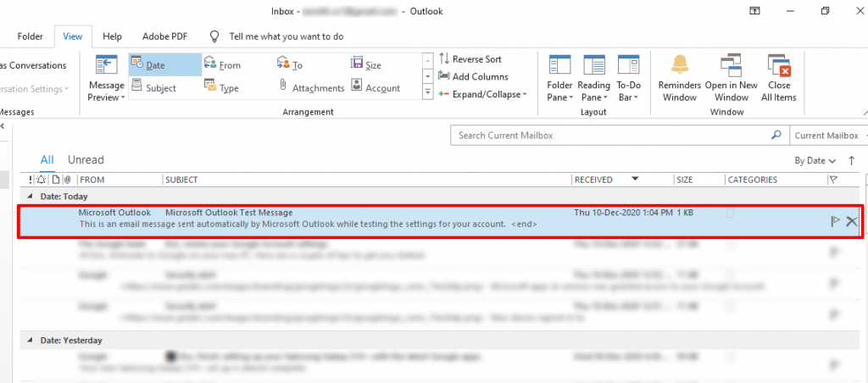
Task: Open Expand/Collapse dropdown
Action: point(482,94)
